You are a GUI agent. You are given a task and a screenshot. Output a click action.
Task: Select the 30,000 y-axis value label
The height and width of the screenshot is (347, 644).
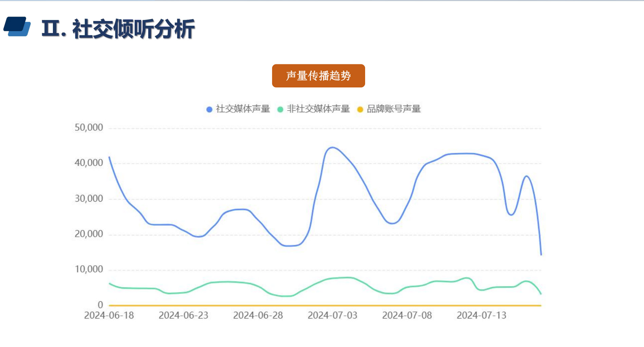click(89, 199)
